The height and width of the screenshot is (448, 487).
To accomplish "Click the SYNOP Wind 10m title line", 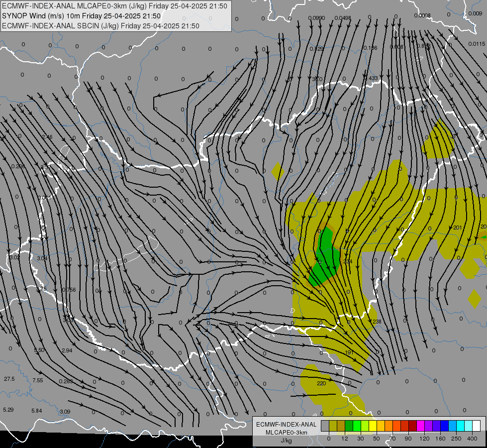I will click(x=82, y=16).
